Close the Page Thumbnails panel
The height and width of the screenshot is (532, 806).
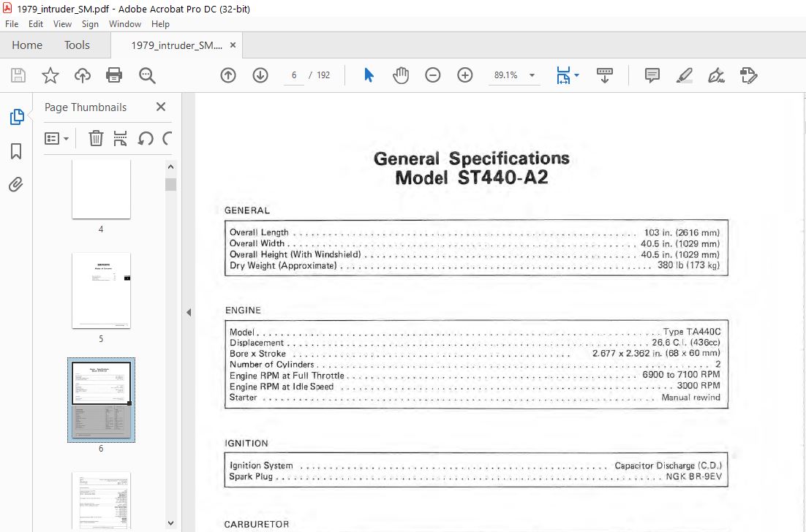pos(161,107)
